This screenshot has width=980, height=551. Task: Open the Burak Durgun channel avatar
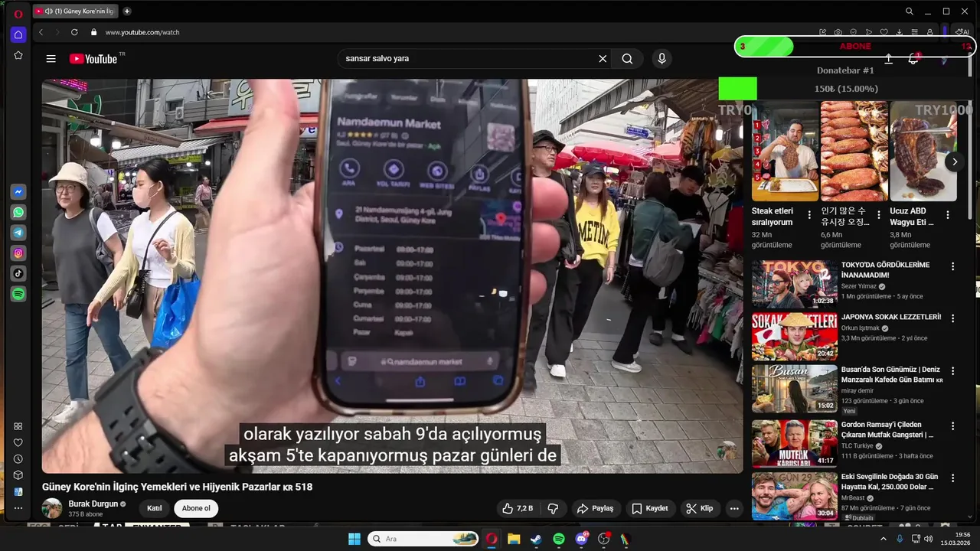coord(52,508)
